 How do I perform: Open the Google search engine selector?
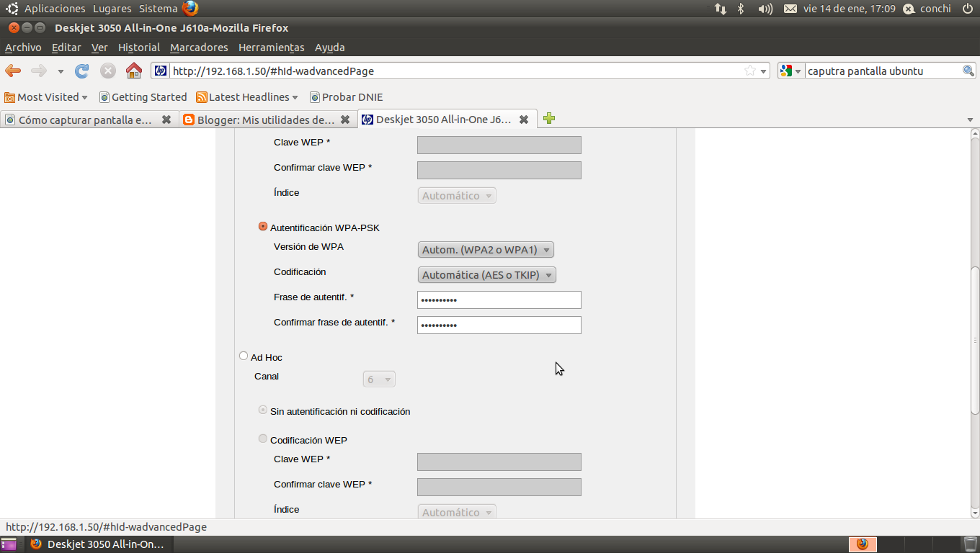pyautogui.click(x=790, y=71)
